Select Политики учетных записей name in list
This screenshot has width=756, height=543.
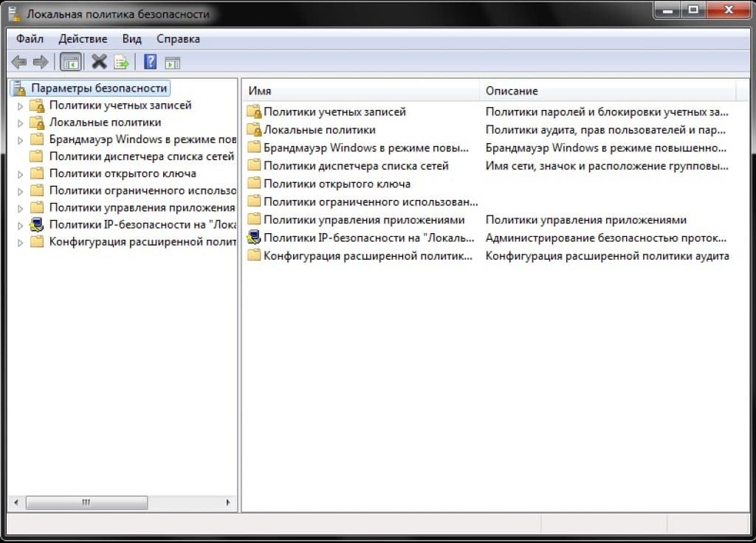tap(334, 112)
